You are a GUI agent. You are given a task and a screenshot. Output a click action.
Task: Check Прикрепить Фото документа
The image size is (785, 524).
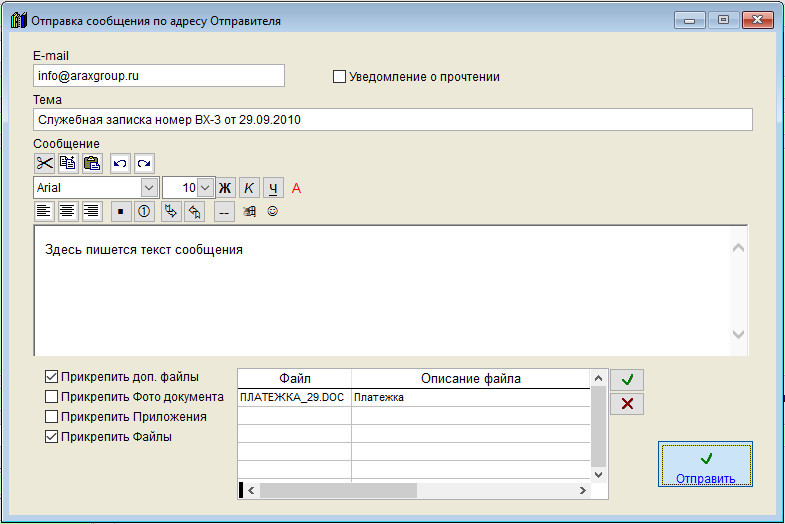click(x=51, y=397)
